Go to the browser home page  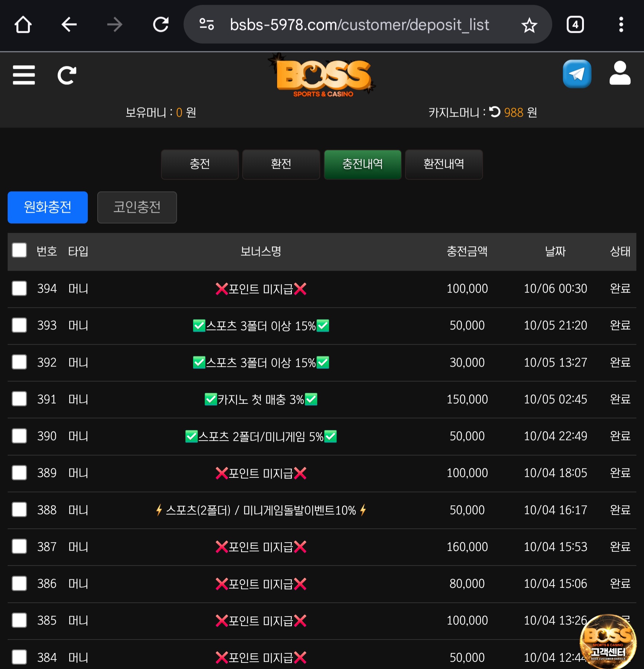[23, 25]
